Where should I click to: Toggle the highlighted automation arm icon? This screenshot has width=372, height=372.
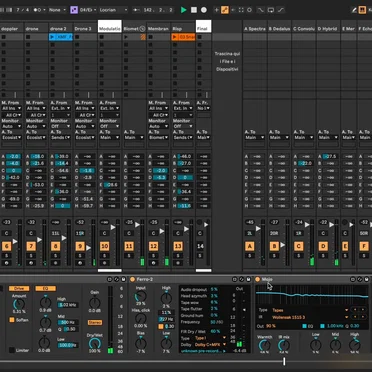225,10
